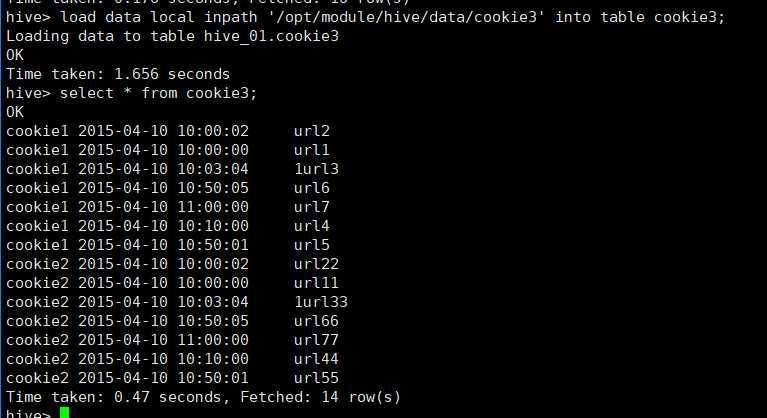This screenshot has width=767, height=418.
Task: Click the load data local inpath command
Action: tap(392, 18)
